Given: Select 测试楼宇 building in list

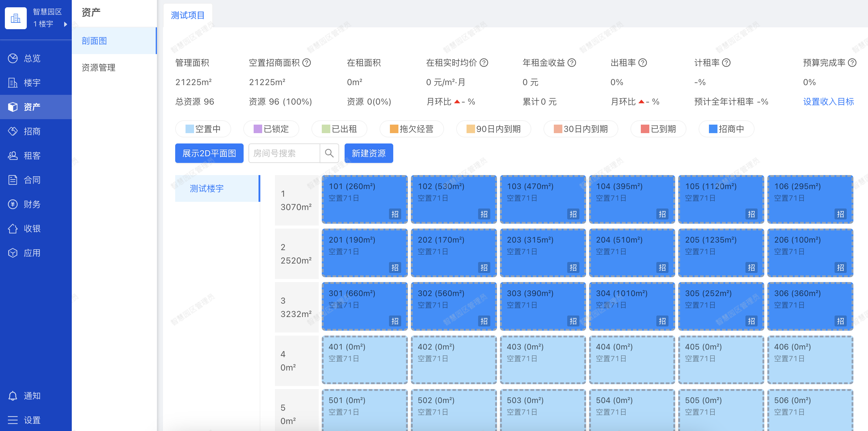Looking at the screenshot, I should [x=218, y=188].
